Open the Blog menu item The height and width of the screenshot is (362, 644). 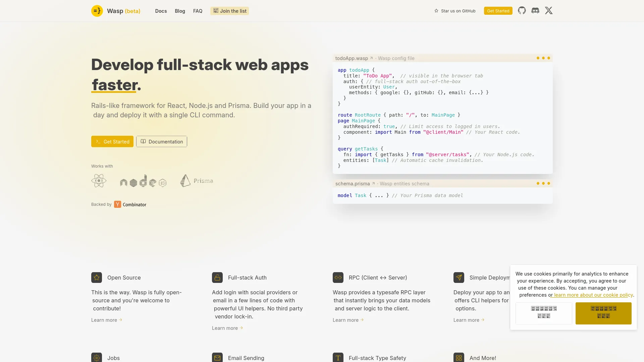click(x=180, y=11)
